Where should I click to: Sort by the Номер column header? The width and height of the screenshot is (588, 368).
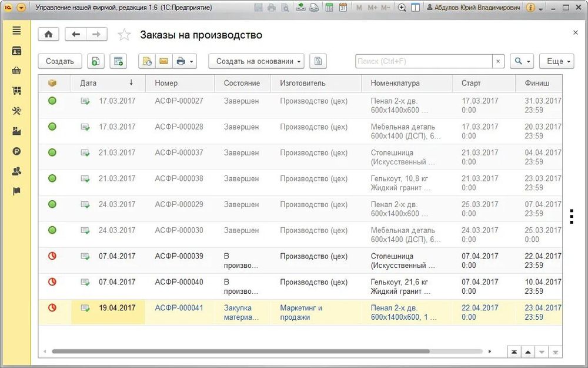[180, 83]
